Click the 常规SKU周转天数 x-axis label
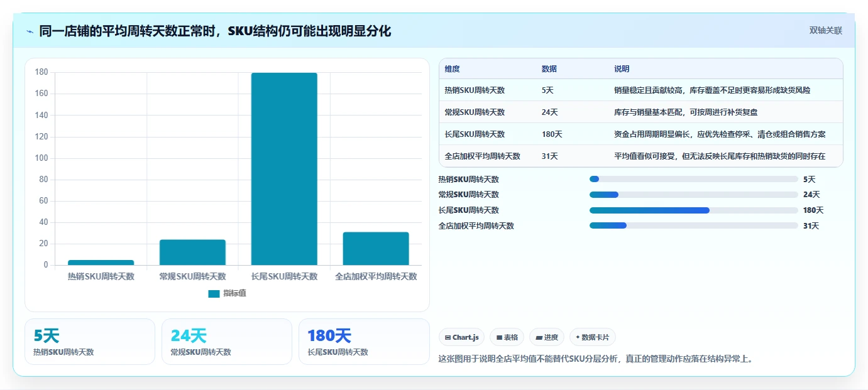 click(192, 276)
